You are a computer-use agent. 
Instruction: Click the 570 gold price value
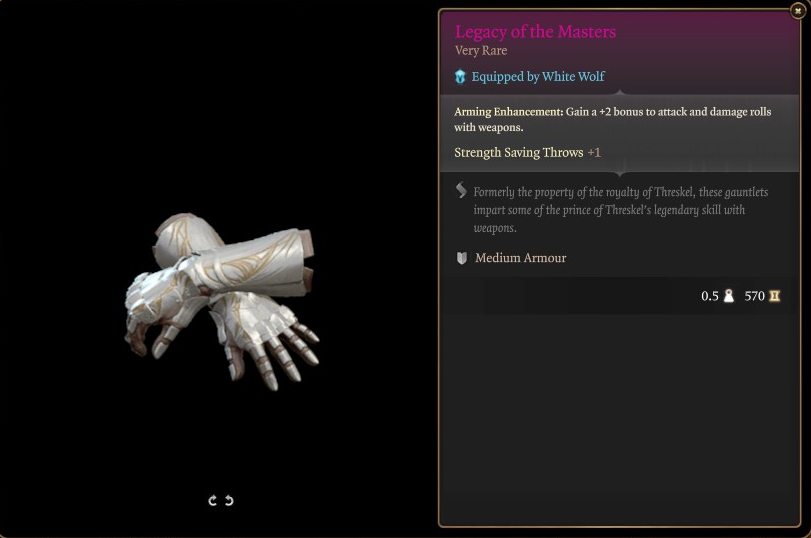coord(755,296)
